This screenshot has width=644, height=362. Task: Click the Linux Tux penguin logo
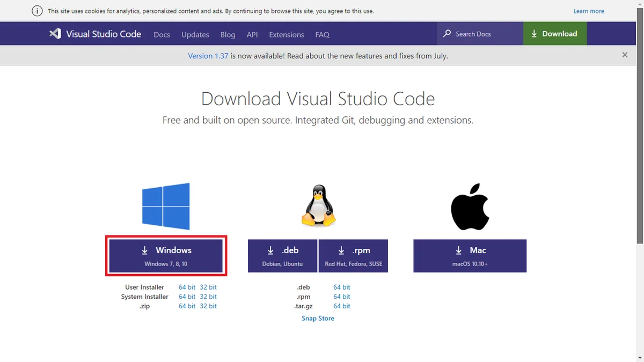point(318,206)
